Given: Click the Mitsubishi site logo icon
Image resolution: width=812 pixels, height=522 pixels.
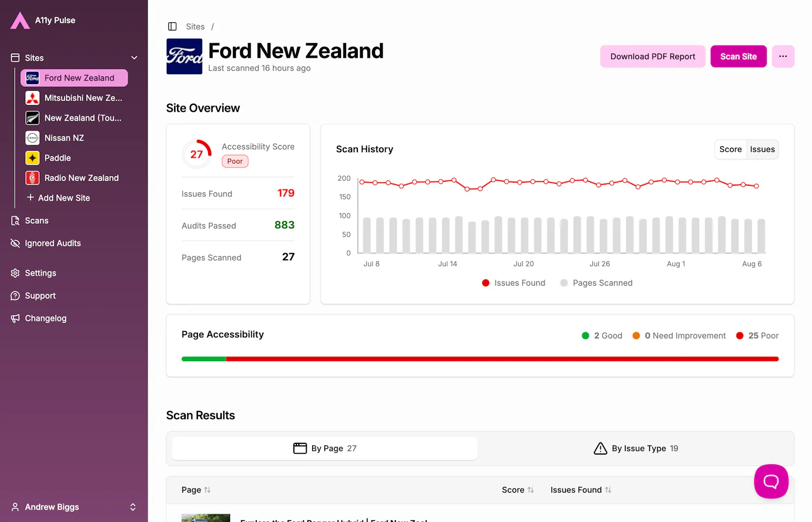Looking at the screenshot, I should (x=32, y=98).
